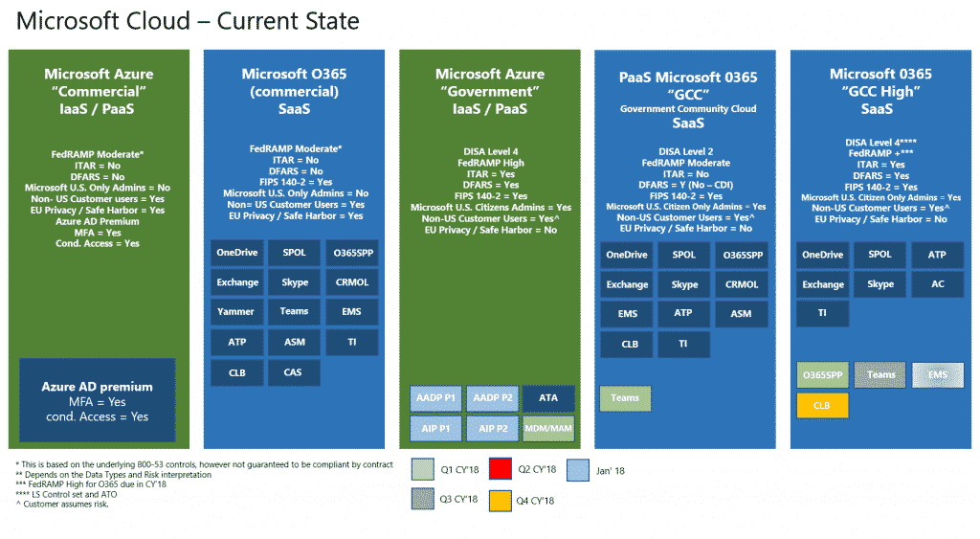Viewport: 980px width, 539px height.
Task: Click the ATA tile in Azure Government
Action: 548,398
